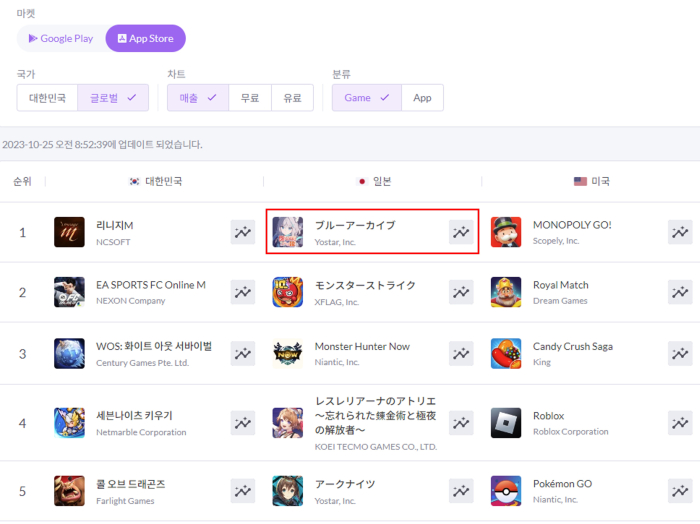Click the Royal Match app icon
Viewport: 700px width, 524px height.
coord(506,292)
